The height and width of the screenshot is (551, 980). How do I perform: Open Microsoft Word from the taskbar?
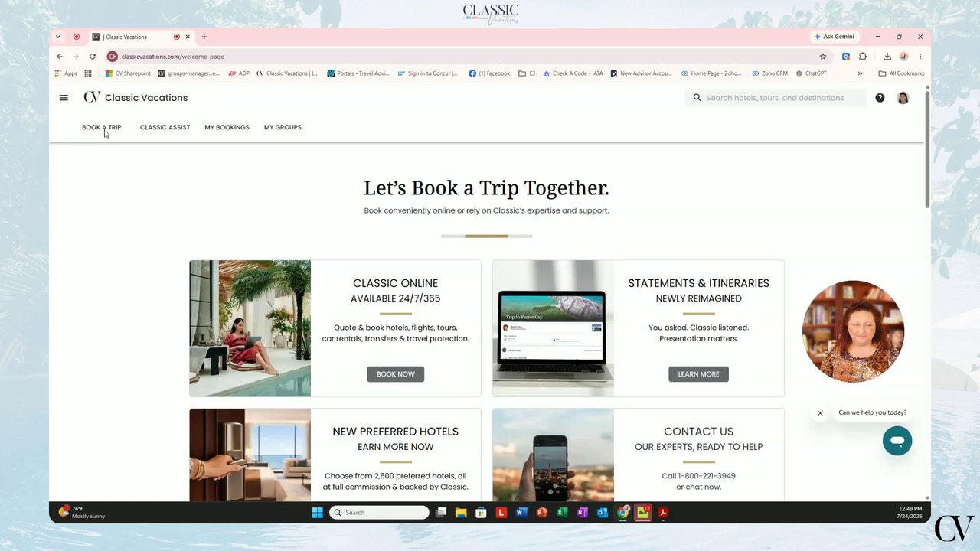pos(521,513)
